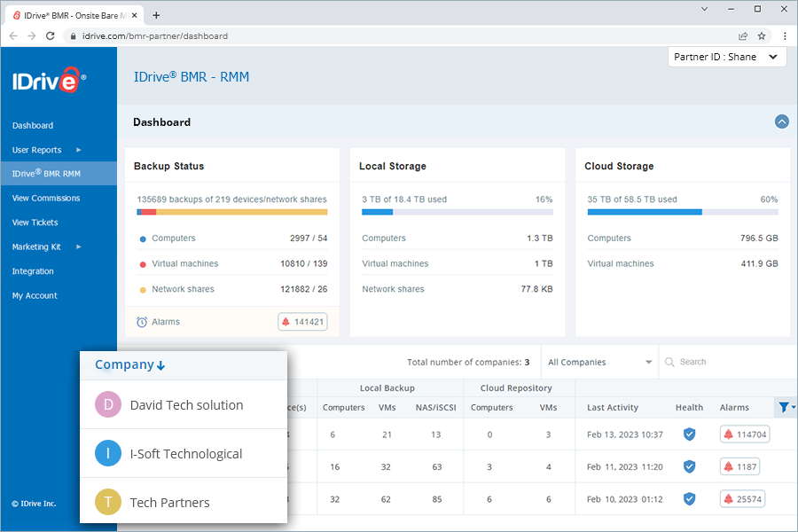Open alarms badge 1187
The height and width of the screenshot is (532, 798).
tap(740, 467)
